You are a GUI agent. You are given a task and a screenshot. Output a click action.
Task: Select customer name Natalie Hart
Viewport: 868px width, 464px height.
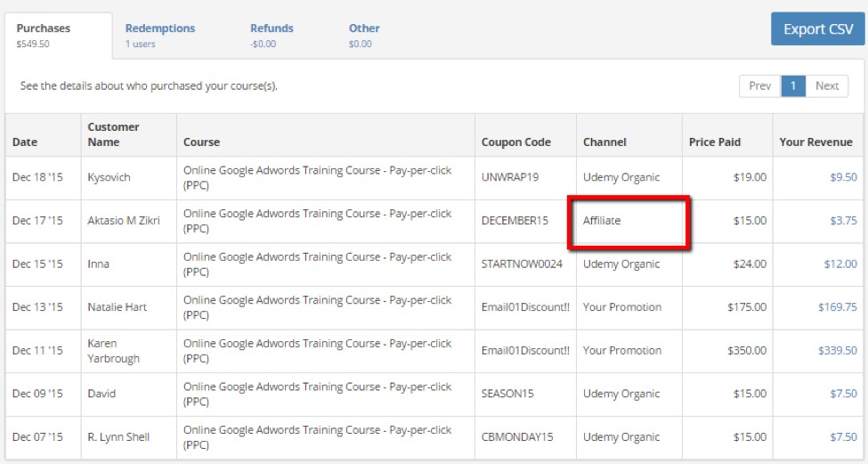(x=117, y=307)
